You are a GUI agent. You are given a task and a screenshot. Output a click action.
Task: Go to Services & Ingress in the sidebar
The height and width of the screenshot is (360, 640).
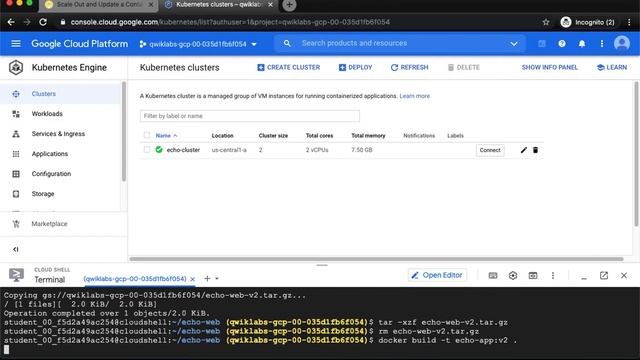click(58, 134)
